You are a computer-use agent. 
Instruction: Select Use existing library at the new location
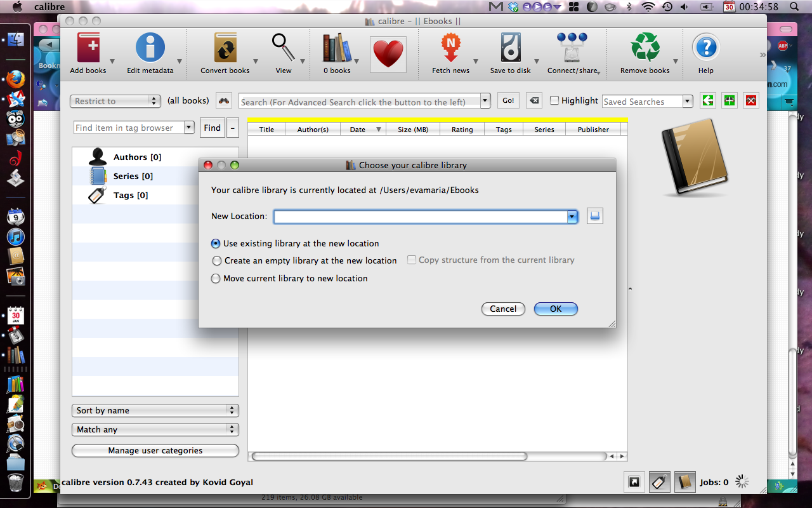216,243
